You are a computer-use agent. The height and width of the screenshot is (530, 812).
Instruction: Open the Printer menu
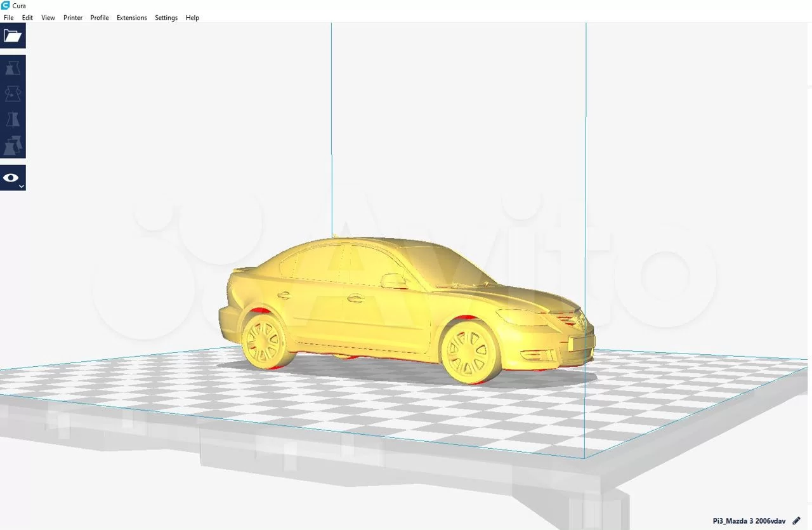click(x=72, y=17)
